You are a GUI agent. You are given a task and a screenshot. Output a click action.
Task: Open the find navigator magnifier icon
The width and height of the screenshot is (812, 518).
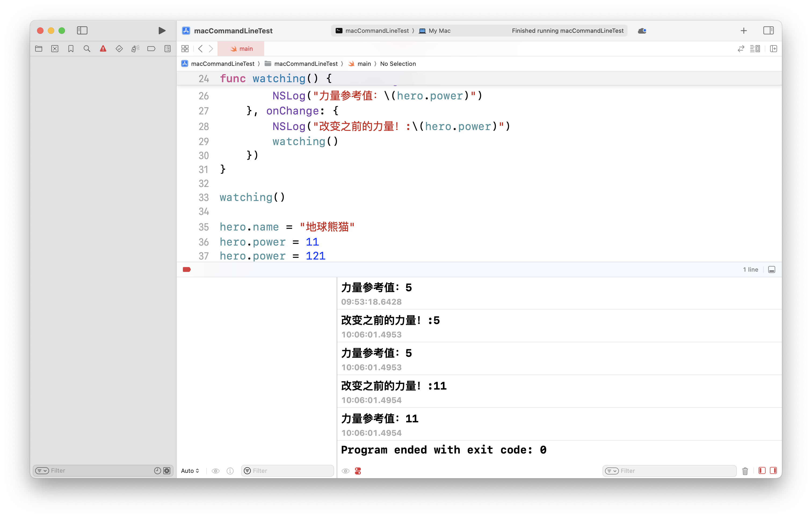coord(87,49)
